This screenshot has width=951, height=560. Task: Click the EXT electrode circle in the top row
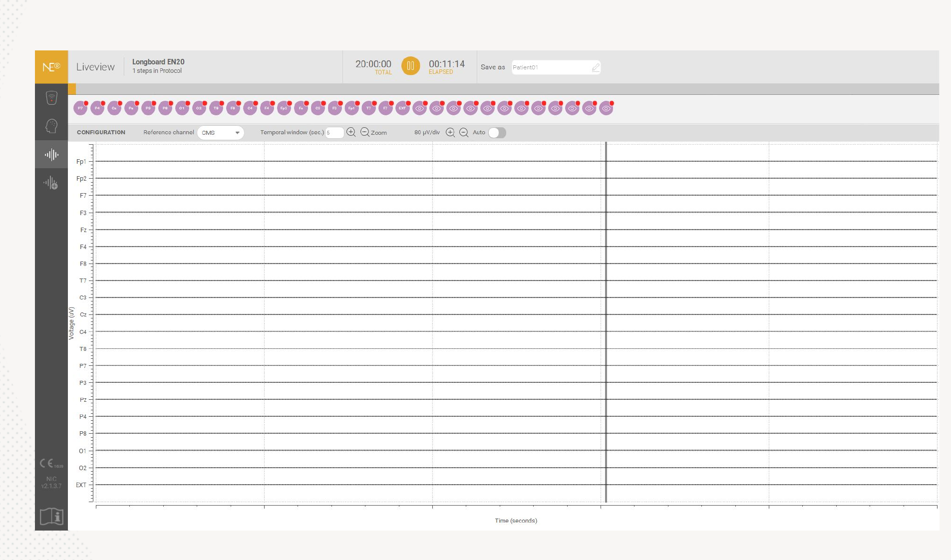[403, 108]
